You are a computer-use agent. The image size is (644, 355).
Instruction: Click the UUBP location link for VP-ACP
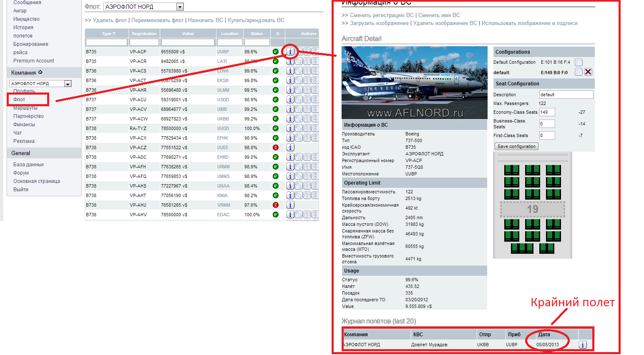point(223,52)
